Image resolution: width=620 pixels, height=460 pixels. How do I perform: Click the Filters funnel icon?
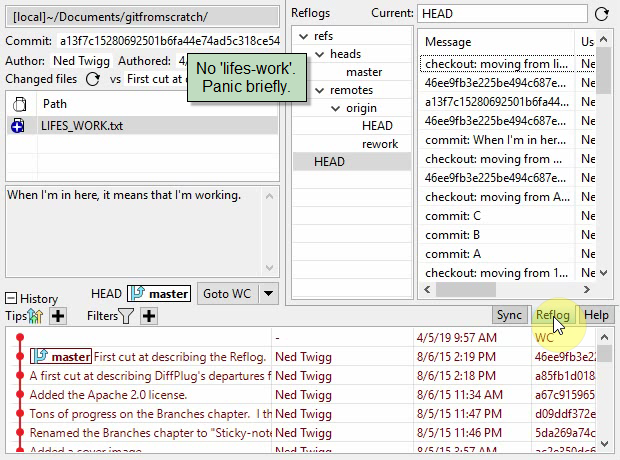127,316
